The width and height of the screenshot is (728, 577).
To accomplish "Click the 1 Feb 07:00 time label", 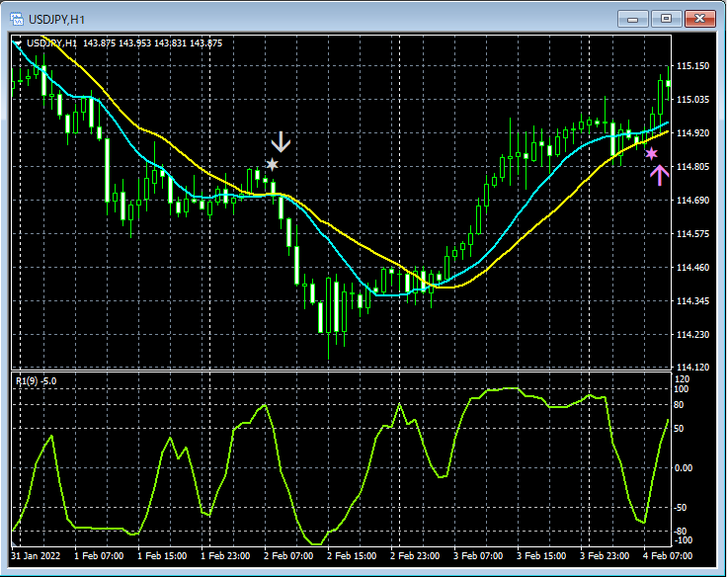I will [x=99, y=556].
